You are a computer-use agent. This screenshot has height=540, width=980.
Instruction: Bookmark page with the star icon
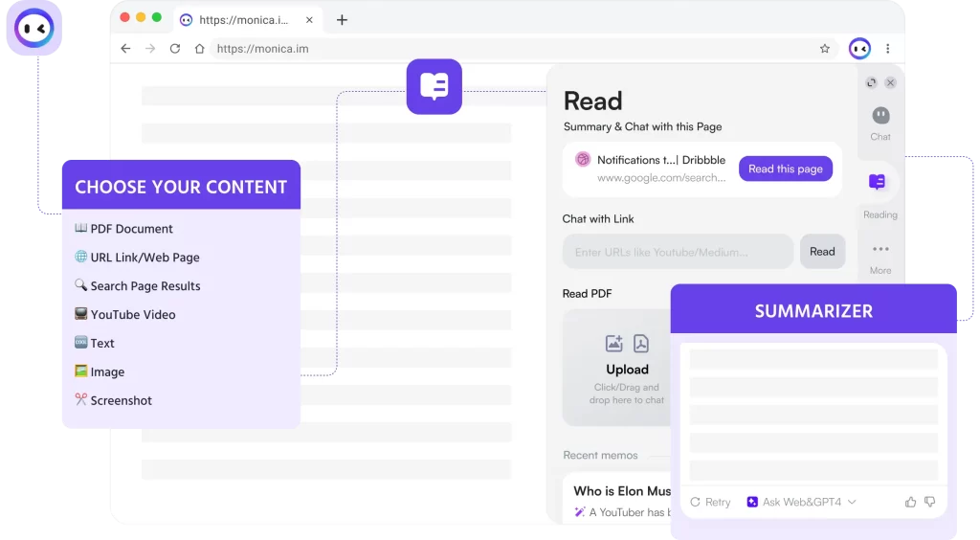click(825, 49)
